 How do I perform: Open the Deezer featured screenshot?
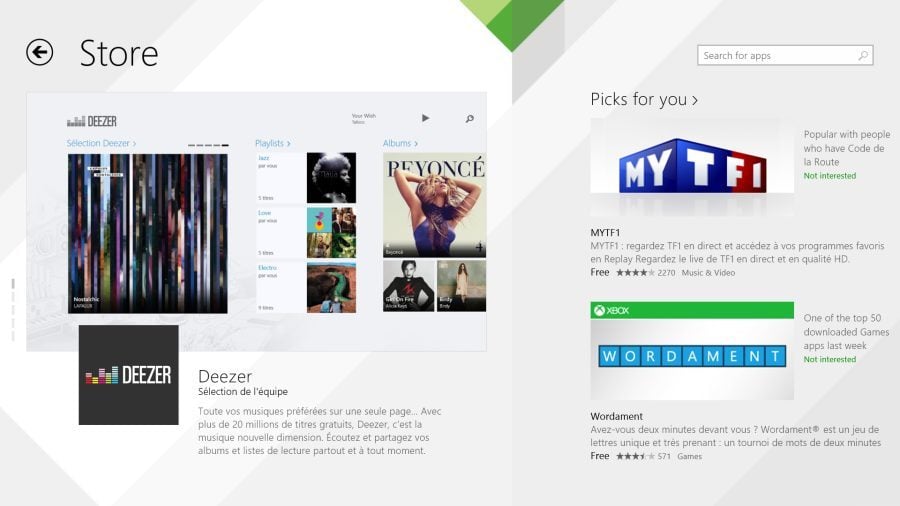257,221
